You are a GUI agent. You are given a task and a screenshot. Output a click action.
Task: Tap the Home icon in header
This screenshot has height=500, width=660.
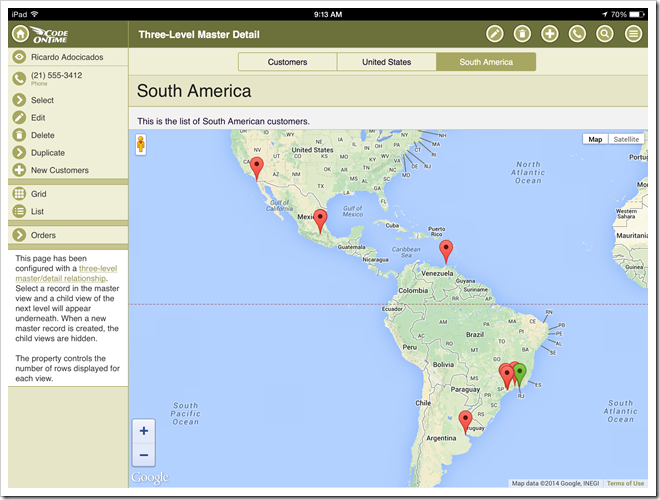(x=20, y=34)
